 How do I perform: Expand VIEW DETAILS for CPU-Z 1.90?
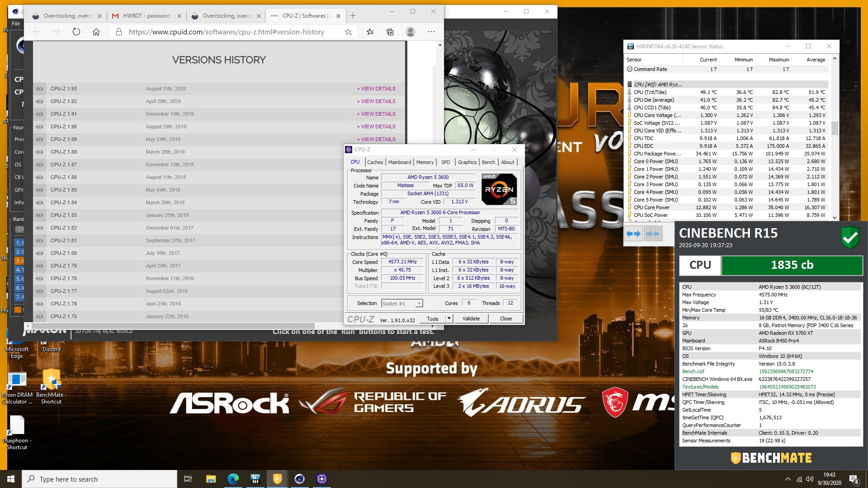coord(376,127)
